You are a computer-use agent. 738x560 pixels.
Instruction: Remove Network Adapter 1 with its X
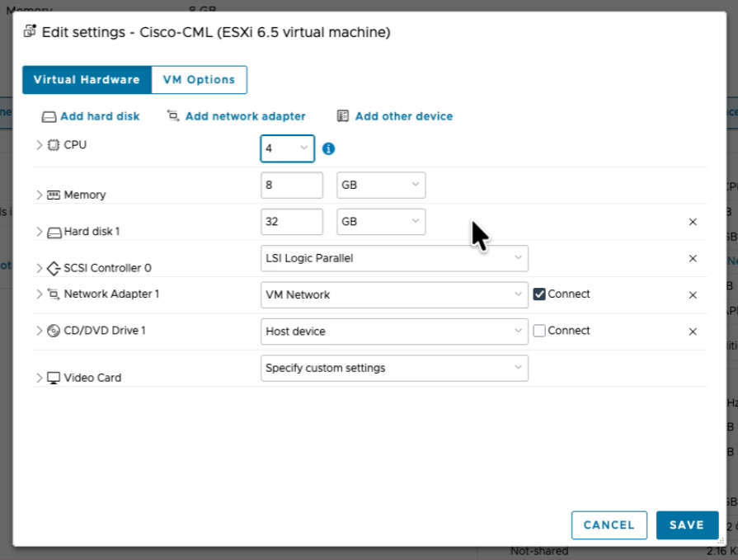click(x=693, y=295)
